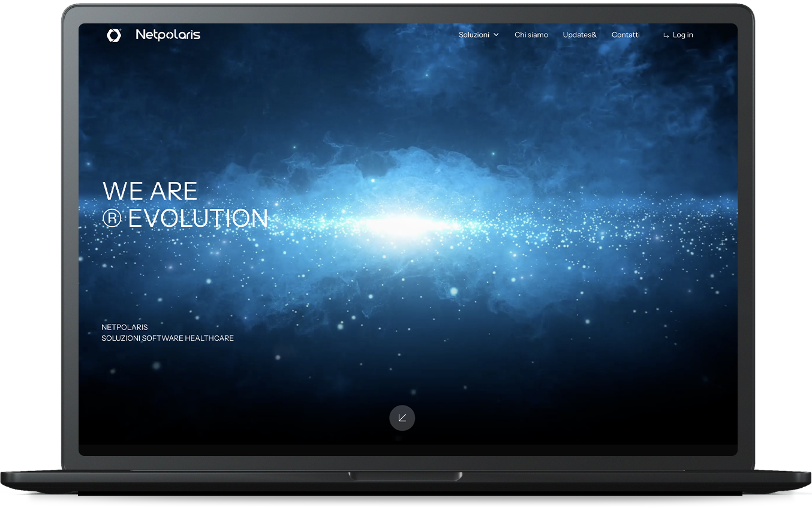Click the WE ARE headline line
812x528 pixels.
(150, 191)
